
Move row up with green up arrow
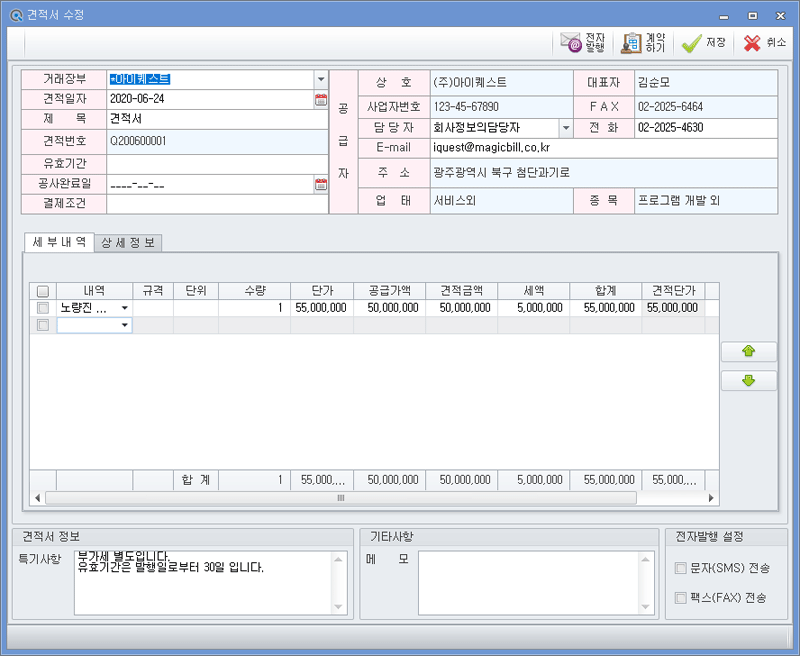[x=748, y=351]
